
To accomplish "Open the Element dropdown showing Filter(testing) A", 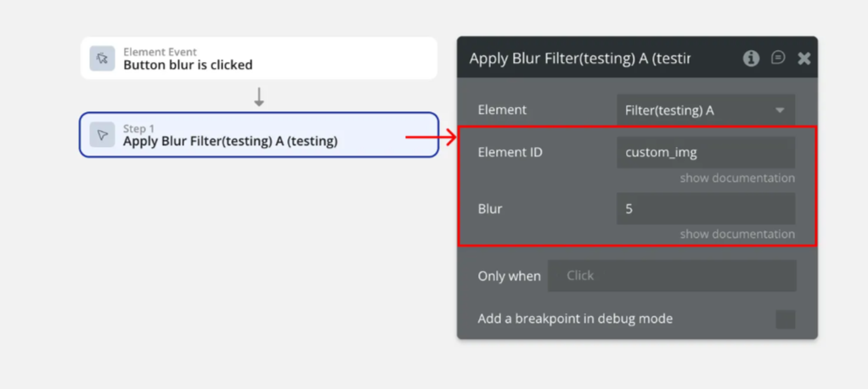I will [705, 110].
